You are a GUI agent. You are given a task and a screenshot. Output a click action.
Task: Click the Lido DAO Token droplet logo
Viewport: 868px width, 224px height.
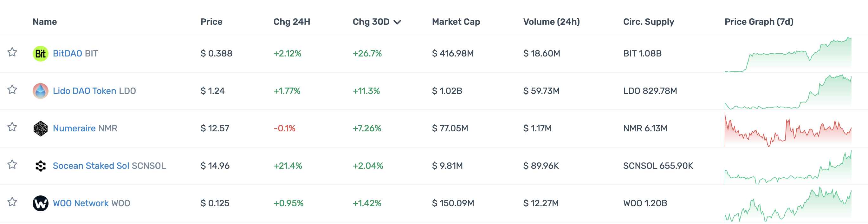tap(41, 91)
